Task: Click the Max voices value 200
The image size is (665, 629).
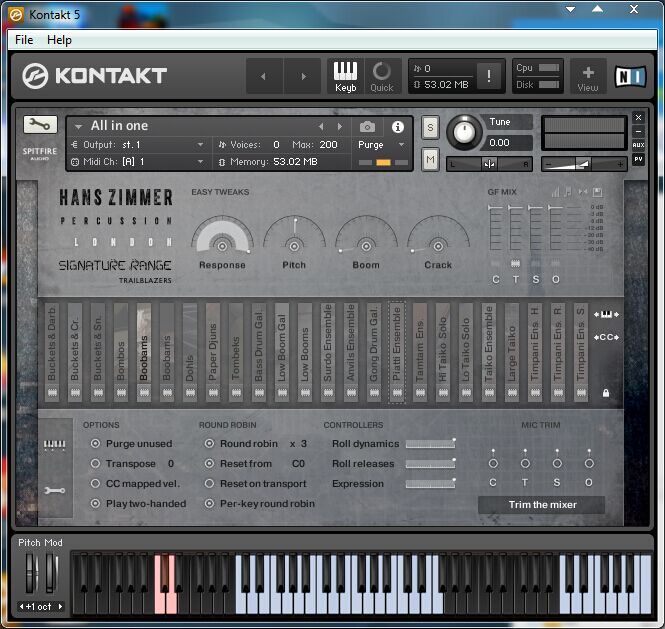Action: click(x=328, y=145)
